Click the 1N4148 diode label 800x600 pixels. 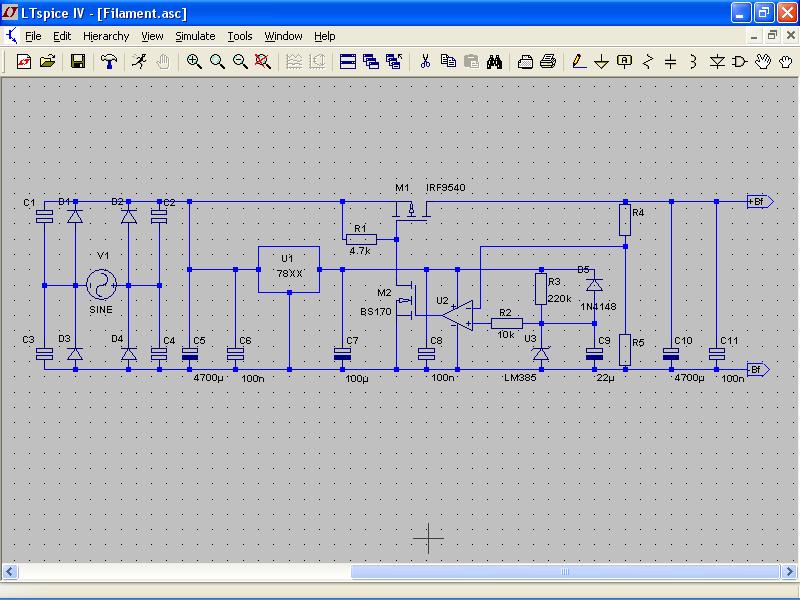point(598,307)
